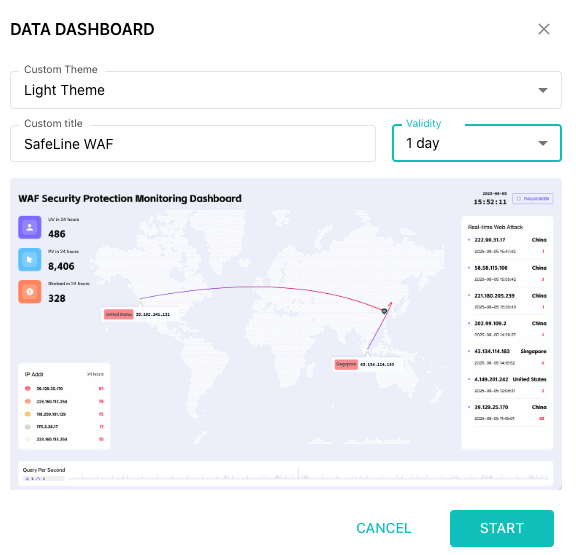Click the purple UV user icon
Image resolution: width=576 pixels, height=555 pixels.
(30, 227)
